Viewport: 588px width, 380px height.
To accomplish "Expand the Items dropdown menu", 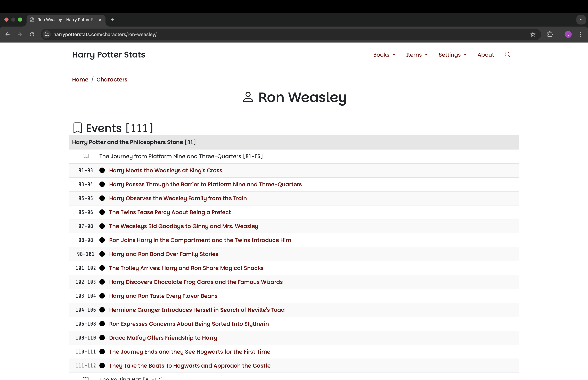I will click(416, 55).
